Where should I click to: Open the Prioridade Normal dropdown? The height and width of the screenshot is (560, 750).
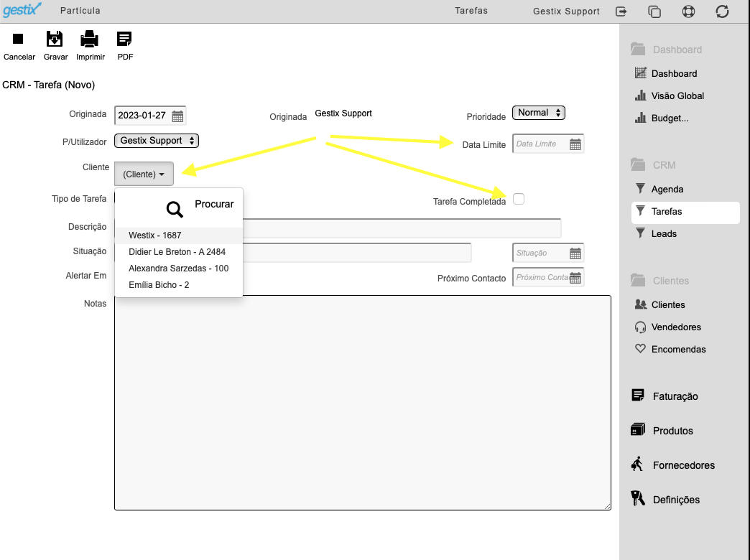[539, 113]
